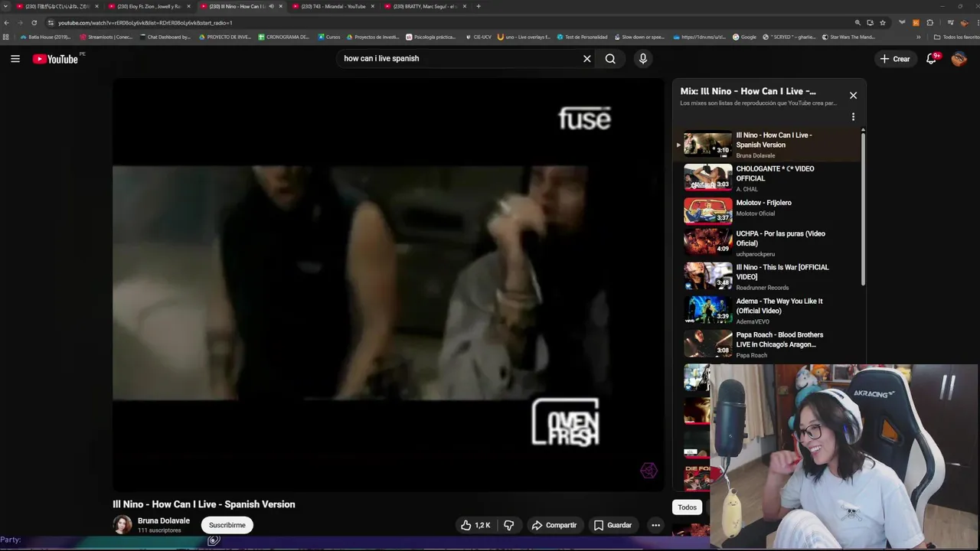Viewport: 980px width, 551px height.
Task: Open more actions ellipsis below video
Action: point(655,525)
